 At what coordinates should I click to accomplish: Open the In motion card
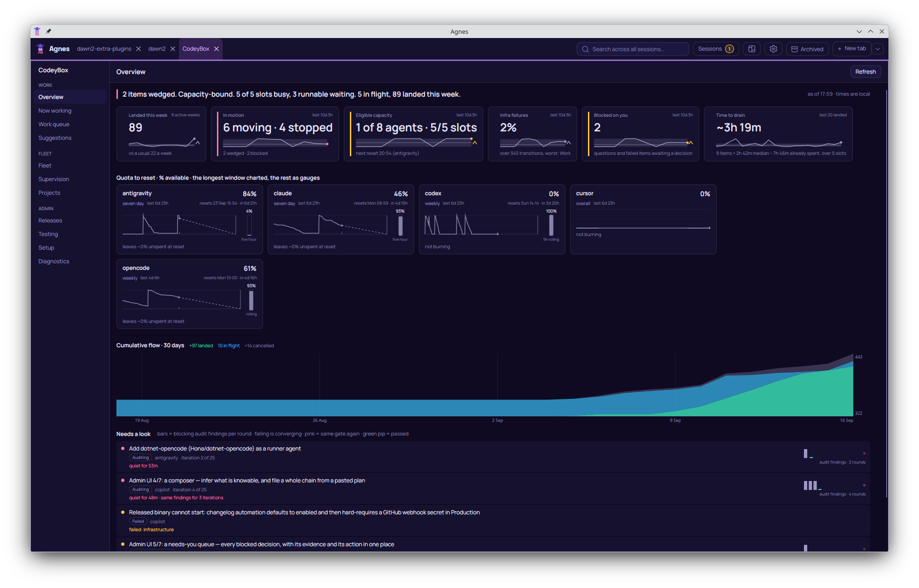click(275, 134)
